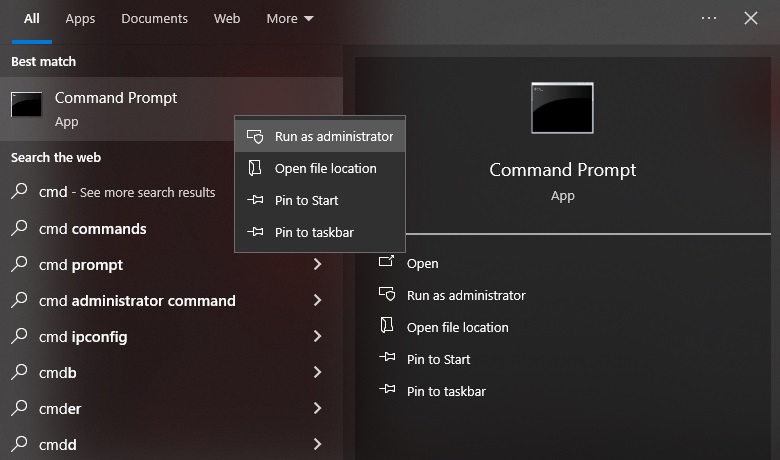Viewport: 780px width, 460px height.
Task: Click search icon beside 'cmd - See more'
Action: click(19, 191)
